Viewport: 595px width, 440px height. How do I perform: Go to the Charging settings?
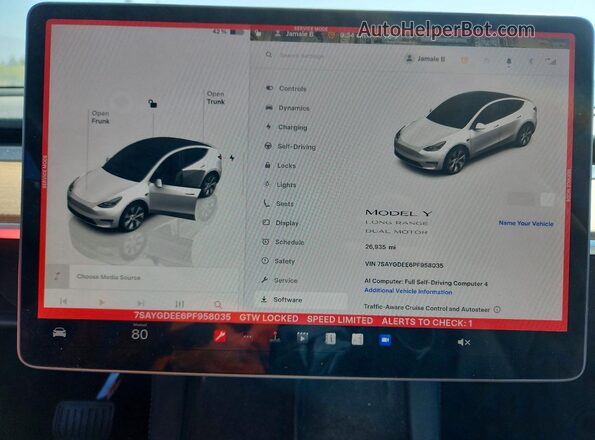(286, 127)
